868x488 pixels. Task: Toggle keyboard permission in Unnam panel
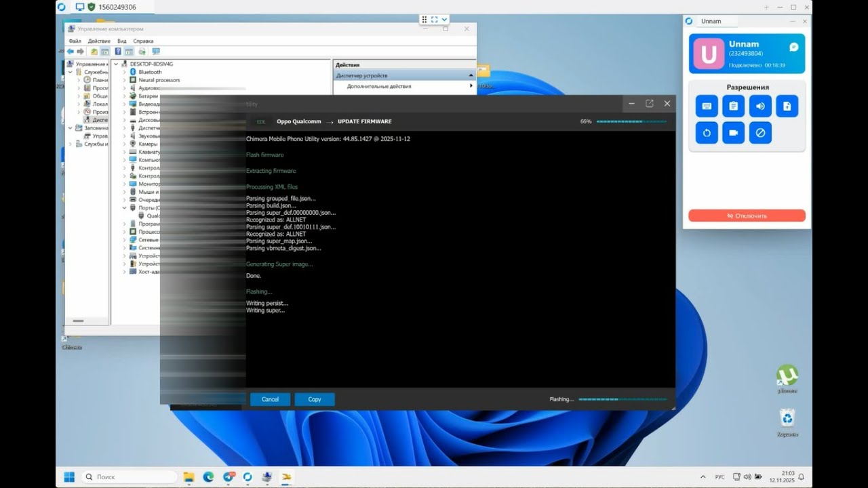point(707,106)
